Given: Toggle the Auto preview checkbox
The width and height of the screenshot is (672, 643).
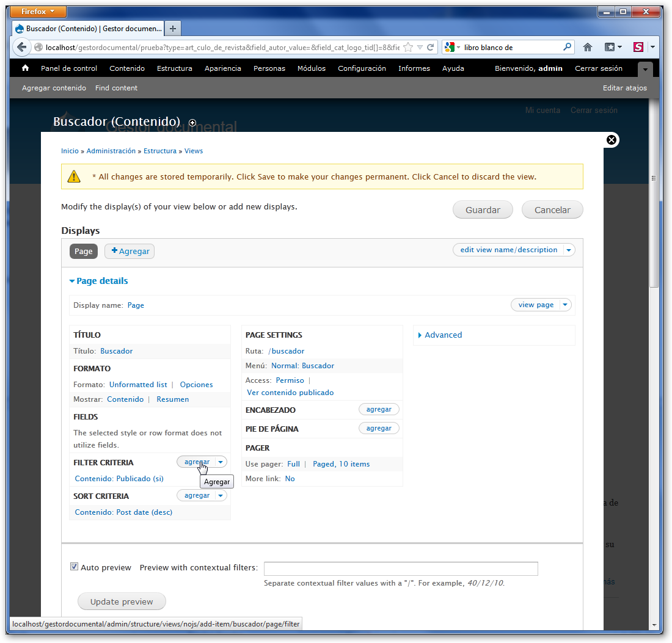Looking at the screenshot, I should point(75,567).
